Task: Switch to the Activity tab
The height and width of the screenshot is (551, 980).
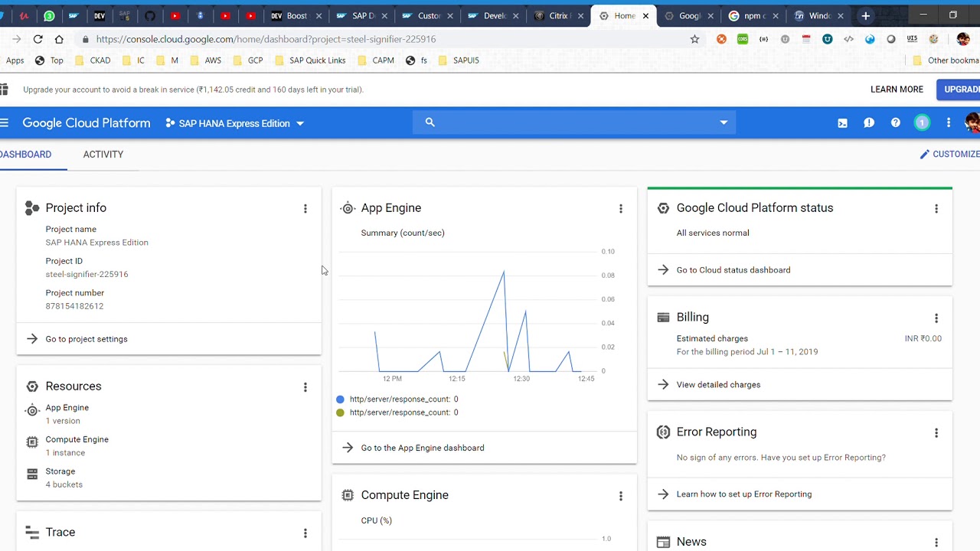Action: tap(103, 154)
